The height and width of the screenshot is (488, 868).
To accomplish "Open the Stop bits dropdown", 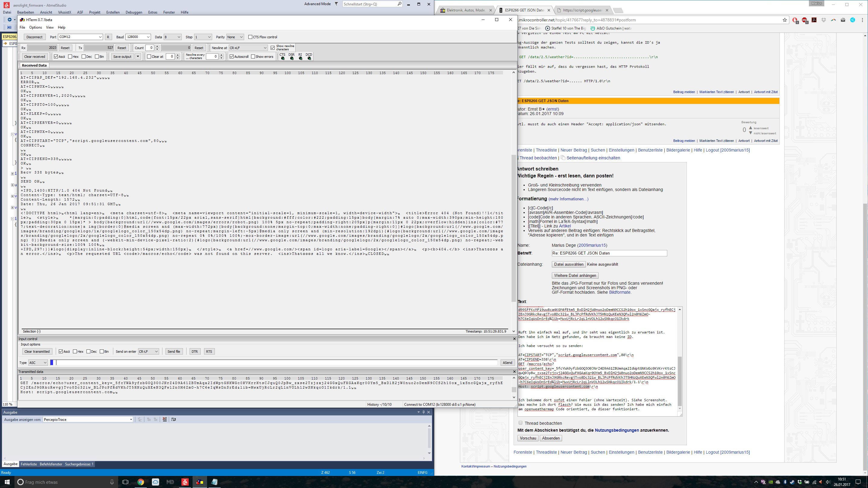I will [x=203, y=37].
